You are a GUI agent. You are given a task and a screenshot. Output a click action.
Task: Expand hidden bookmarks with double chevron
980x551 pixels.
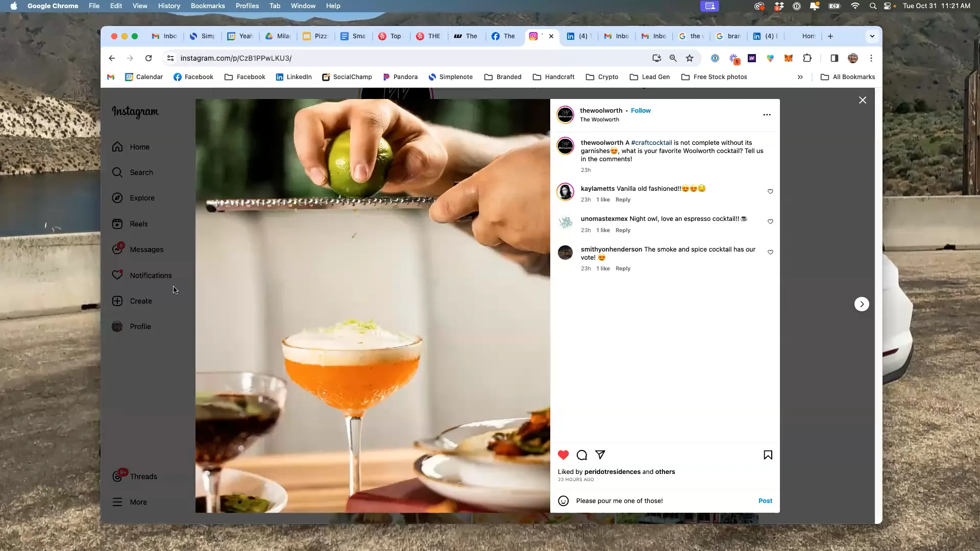800,77
